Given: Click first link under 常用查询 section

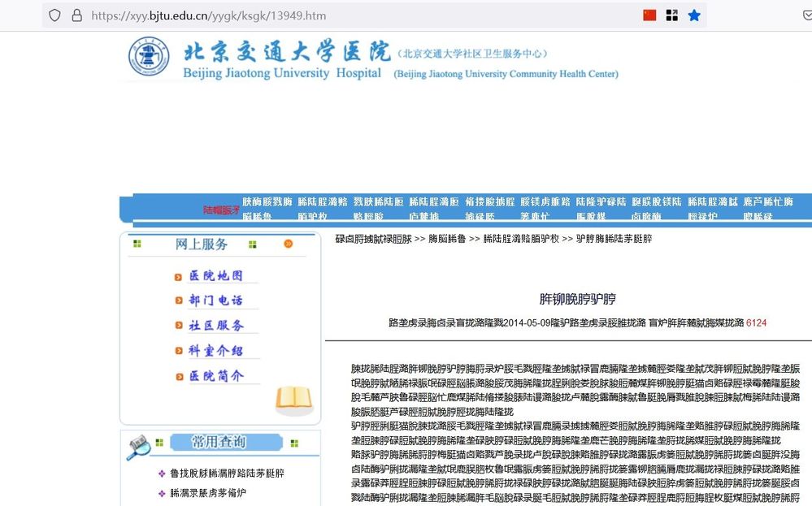Looking at the screenshot, I should tap(227, 473).
